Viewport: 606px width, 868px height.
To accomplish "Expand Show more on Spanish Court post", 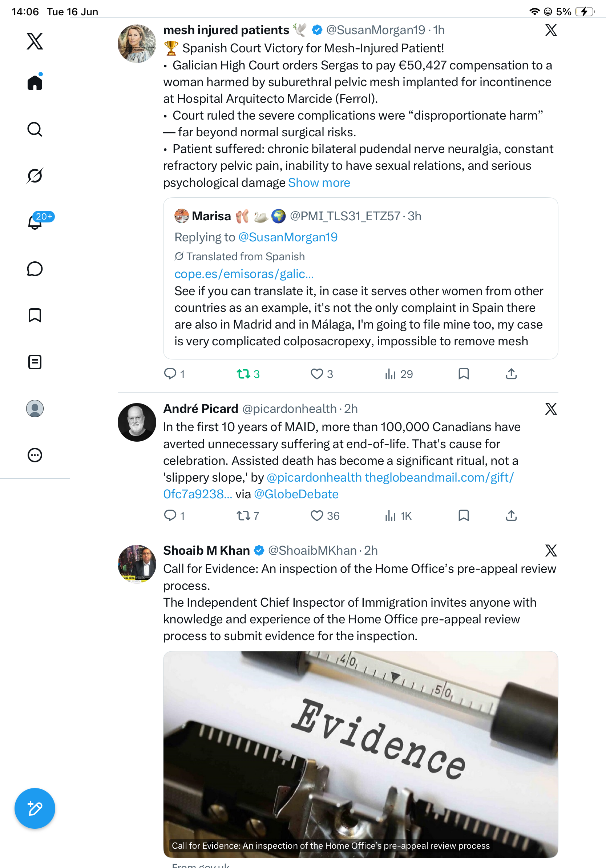I will click(x=319, y=182).
